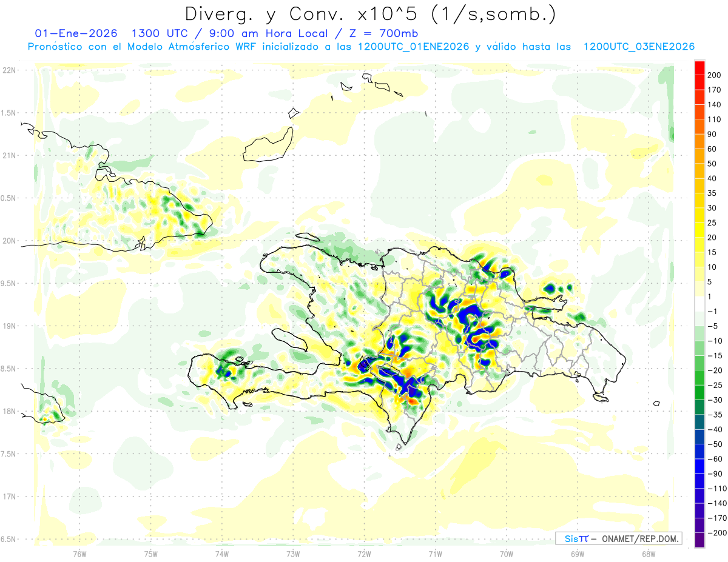Click the title 'Diverg. y Conv. x10^5 (1/s,somb.)'
This screenshot has width=728, height=562.
[x=370, y=14]
